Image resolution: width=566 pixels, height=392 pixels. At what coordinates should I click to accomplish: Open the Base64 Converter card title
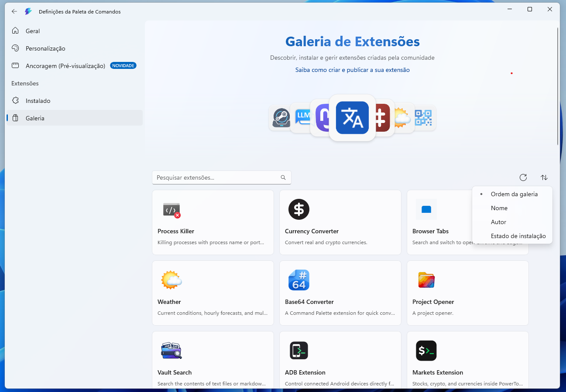click(x=309, y=302)
